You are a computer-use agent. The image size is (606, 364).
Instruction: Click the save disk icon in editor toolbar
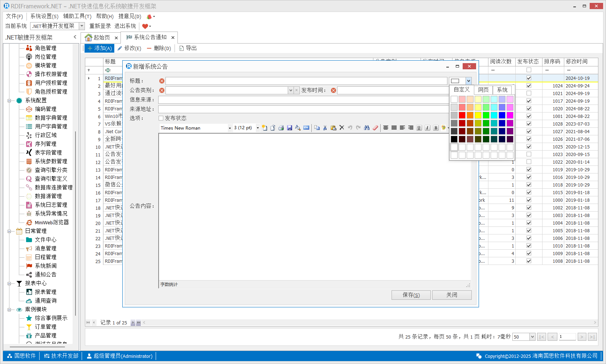[x=290, y=128]
